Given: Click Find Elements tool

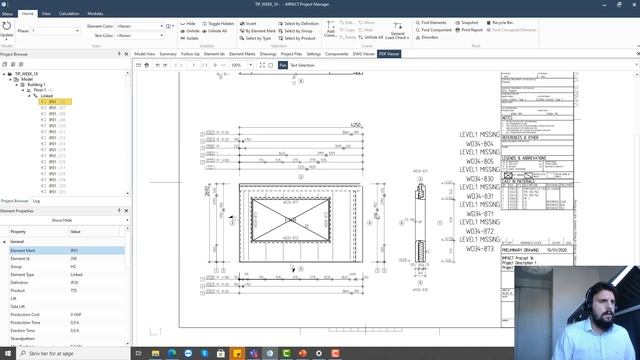Looking at the screenshot, I should tap(431, 23).
